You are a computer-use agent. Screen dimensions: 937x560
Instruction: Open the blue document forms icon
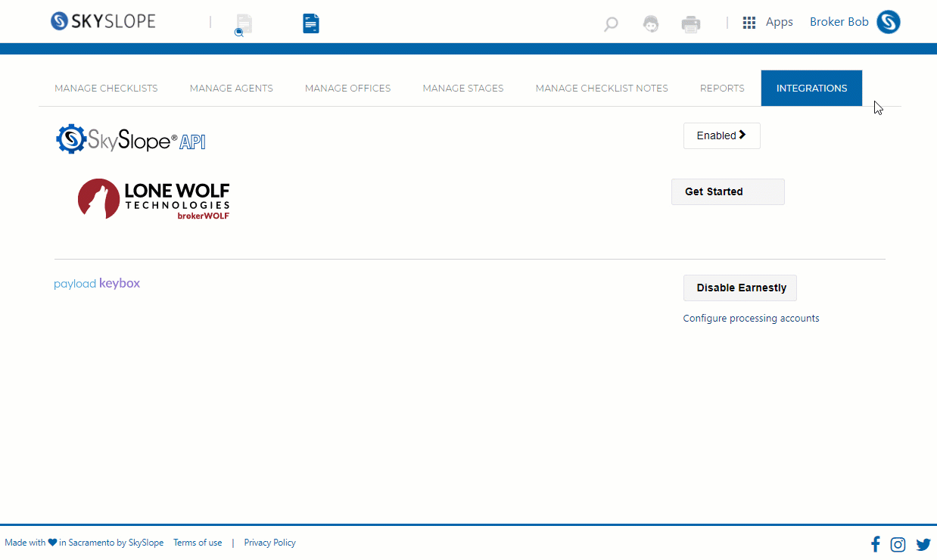pyautogui.click(x=311, y=23)
